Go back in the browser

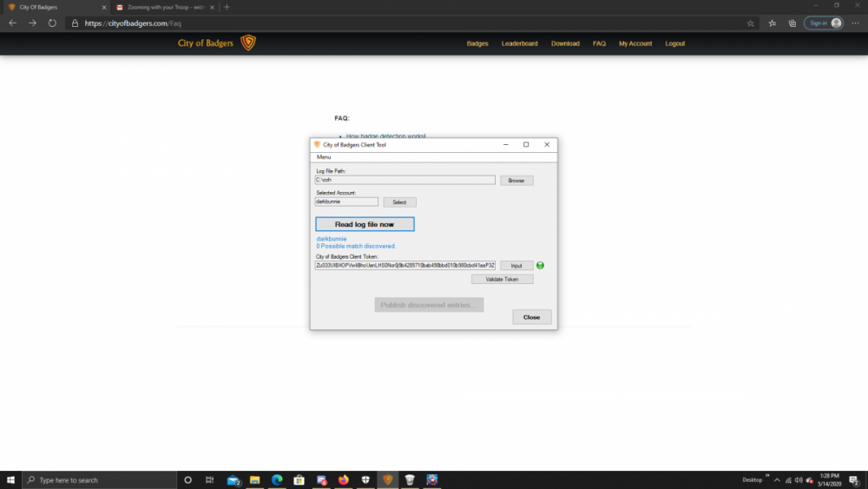click(12, 23)
